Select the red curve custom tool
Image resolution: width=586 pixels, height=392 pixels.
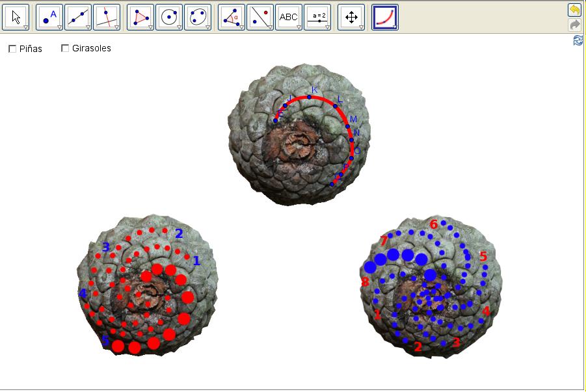(384, 18)
